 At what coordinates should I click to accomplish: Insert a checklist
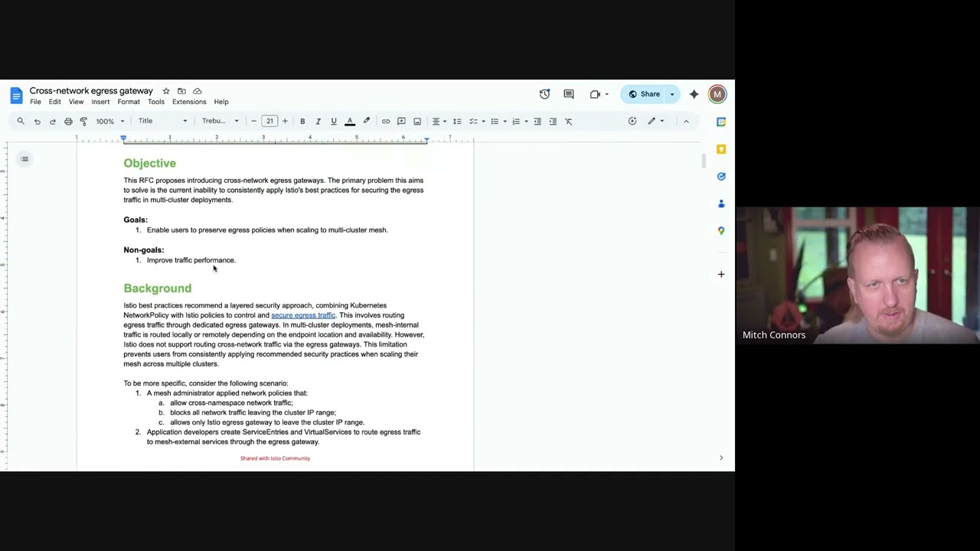[473, 121]
